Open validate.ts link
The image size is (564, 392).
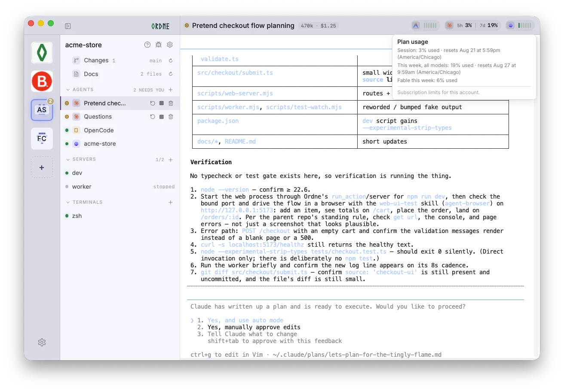[x=220, y=59]
